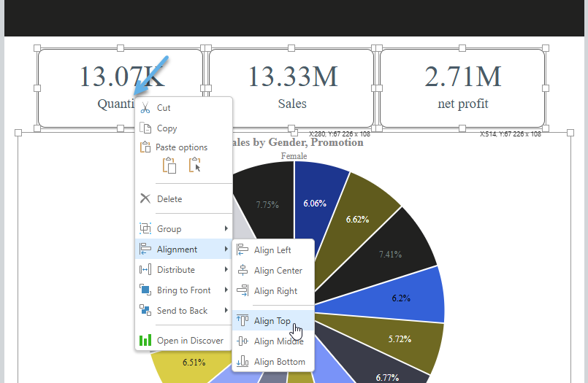Click the green Open in Discover icon
The height and width of the screenshot is (383, 588).
[145, 340]
